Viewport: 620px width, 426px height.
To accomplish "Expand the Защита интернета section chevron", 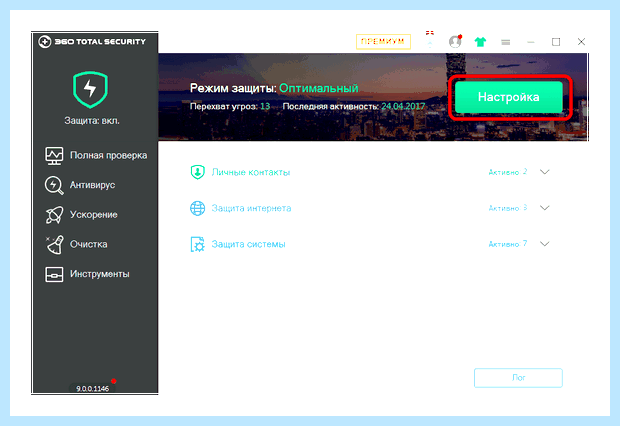I will pos(545,208).
